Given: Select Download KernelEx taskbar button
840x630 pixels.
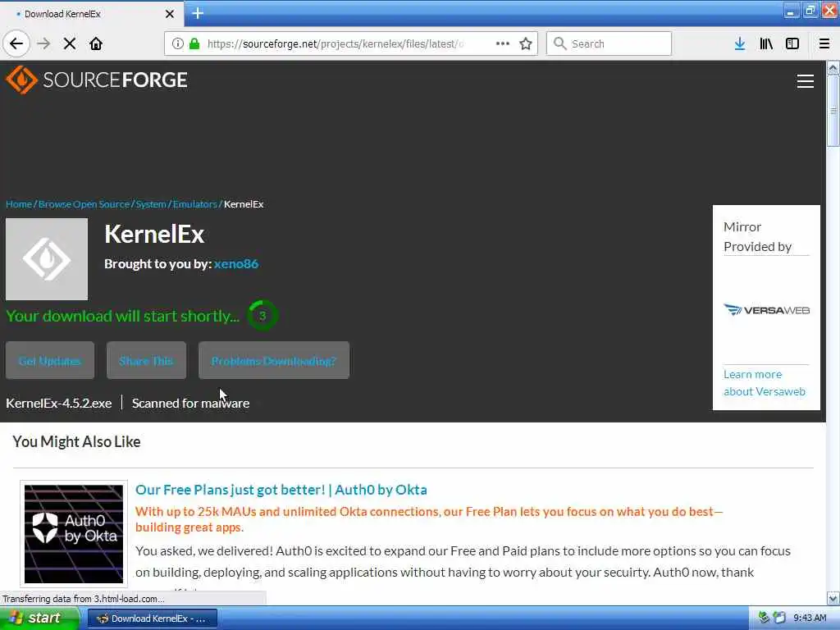Looking at the screenshot, I should (152, 619).
